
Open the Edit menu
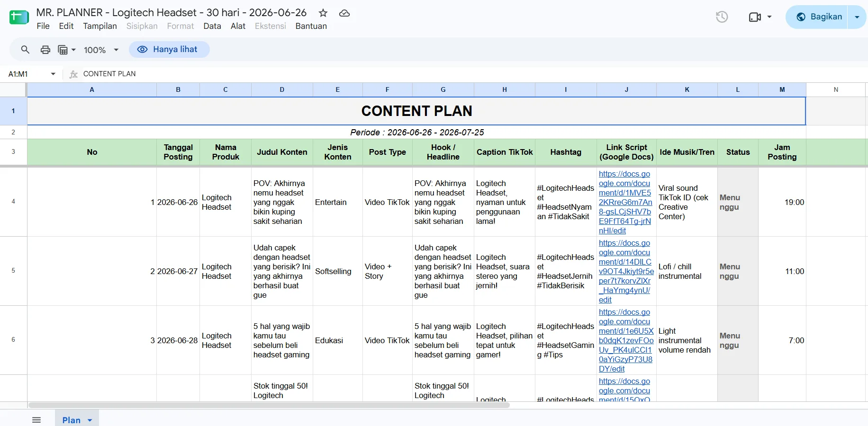pyautogui.click(x=66, y=26)
